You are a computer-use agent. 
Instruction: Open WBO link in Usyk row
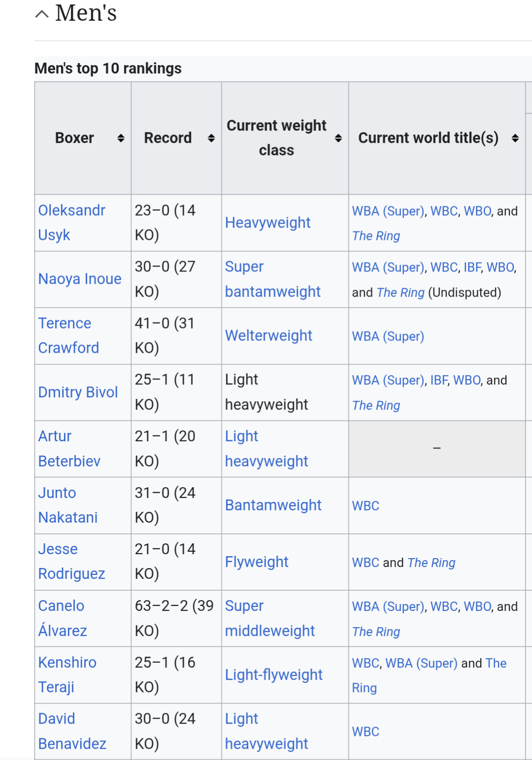477,211
